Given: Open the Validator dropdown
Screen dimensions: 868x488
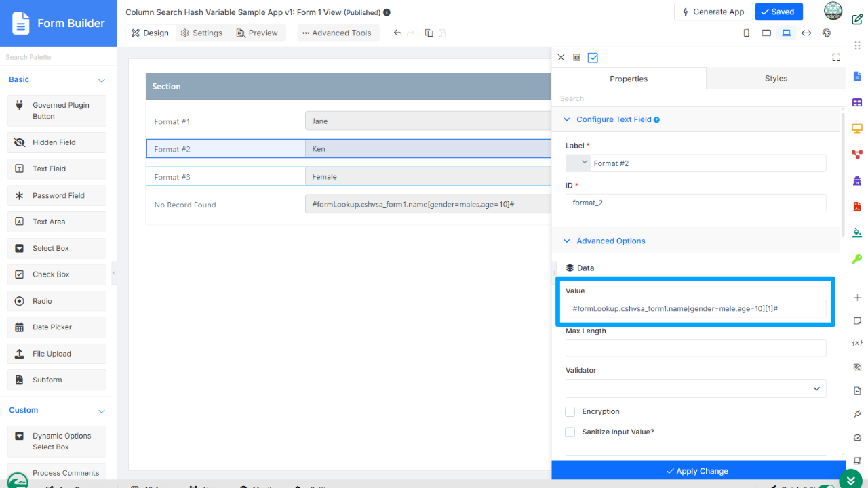Looking at the screenshot, I should (696, 388).
